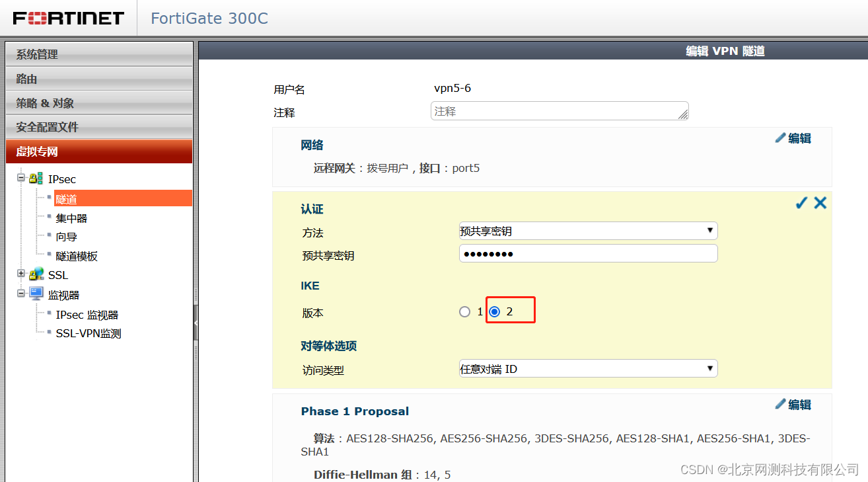Click the monitor icon beside 监视器
The image size is (868, 482).
pos(36,294)
